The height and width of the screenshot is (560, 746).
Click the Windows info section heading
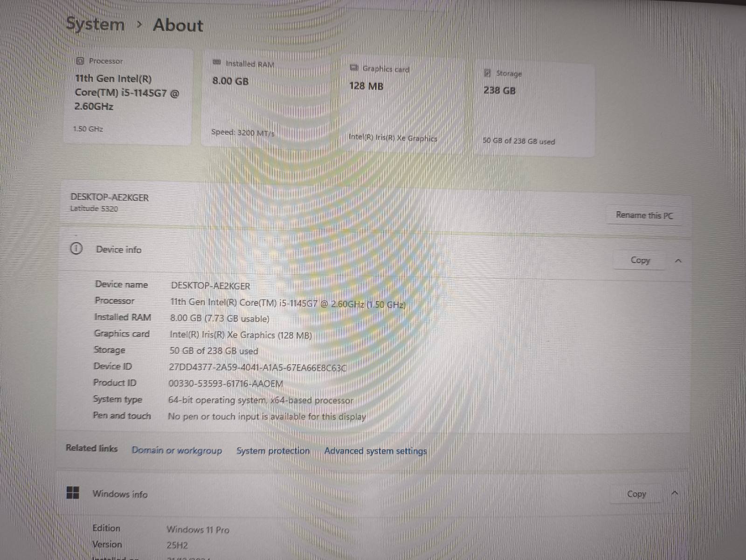[x=120, y=494]
